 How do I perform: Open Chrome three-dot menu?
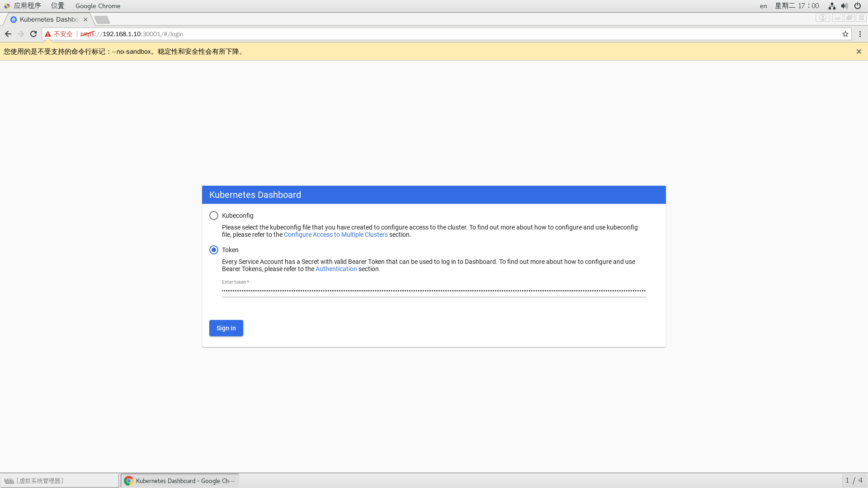pyautogui.click(x=860, y=34)
